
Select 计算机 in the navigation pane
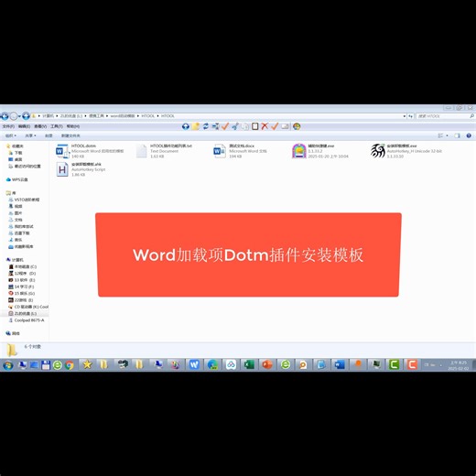(x=17, y=260)
